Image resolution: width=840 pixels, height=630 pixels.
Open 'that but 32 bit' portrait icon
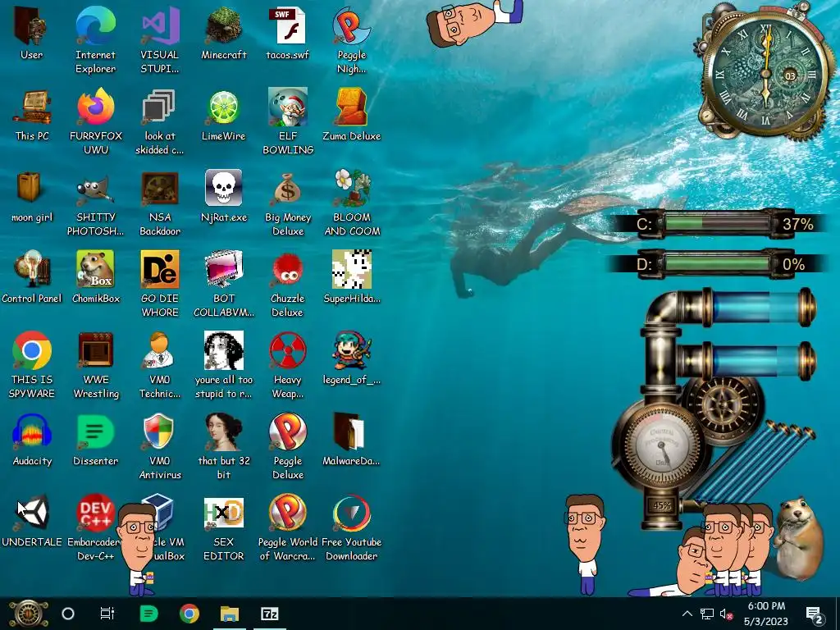[223, 447]
